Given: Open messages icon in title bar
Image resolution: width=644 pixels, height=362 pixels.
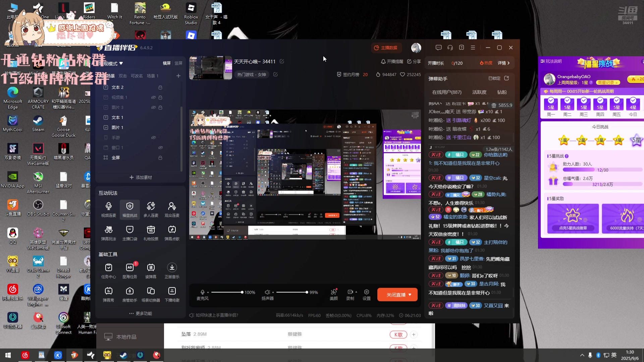Looking at the screenshot, I should [438, 48].
